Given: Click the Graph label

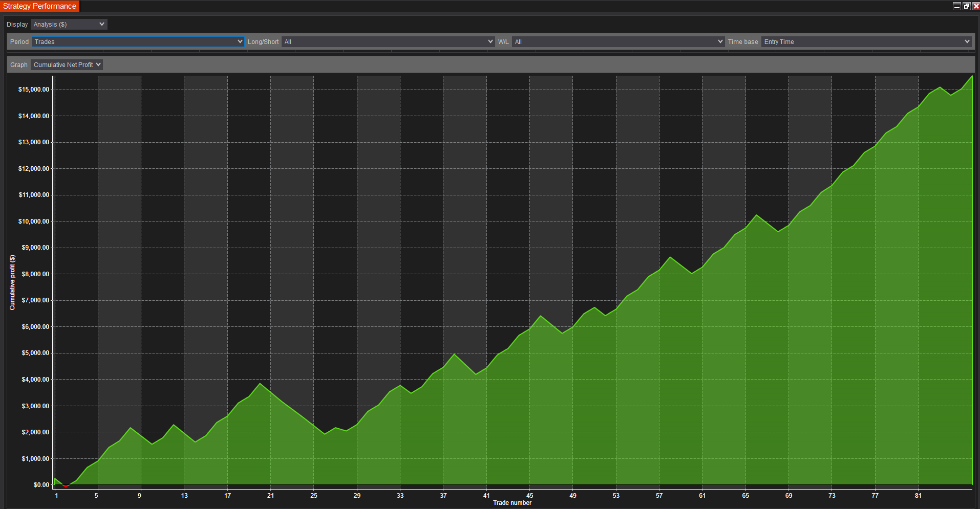Looking at the screenshot, I should (x=19, y=65).
